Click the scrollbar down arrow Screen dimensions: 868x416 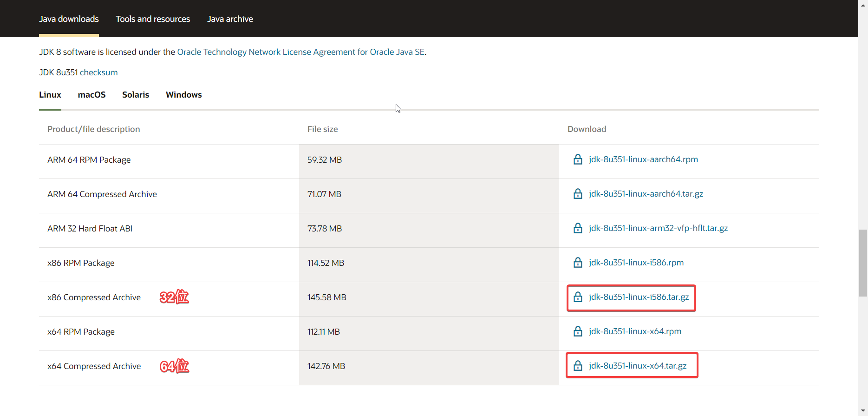(863, 411)
